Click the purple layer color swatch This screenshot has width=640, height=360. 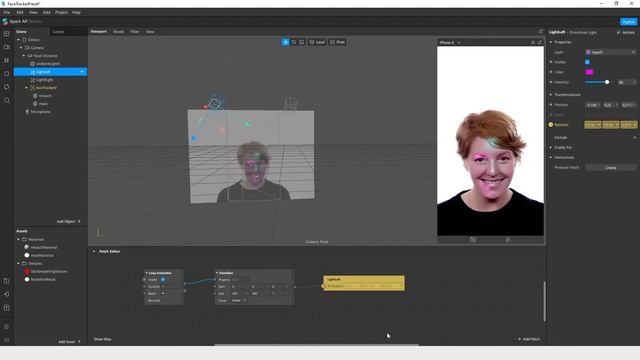pos(588,52)
